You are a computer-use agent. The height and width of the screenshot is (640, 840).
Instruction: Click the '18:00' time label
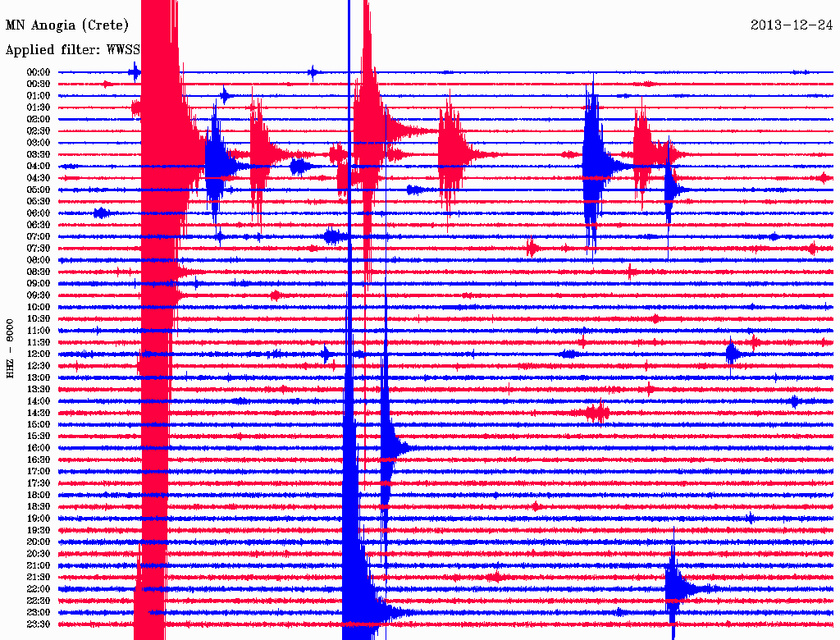coord(39,495)
